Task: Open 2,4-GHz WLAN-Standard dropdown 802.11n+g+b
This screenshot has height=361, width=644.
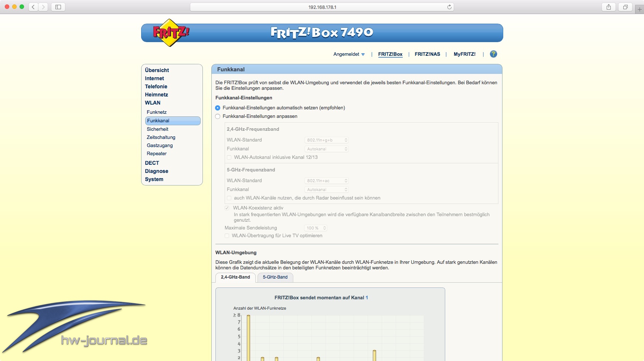Action: point(327,140)
